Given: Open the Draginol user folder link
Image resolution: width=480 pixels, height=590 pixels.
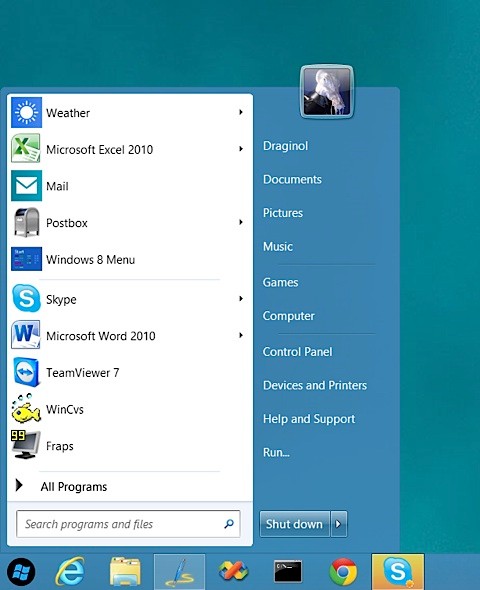Looking at the screenshot, I should 286,146.
